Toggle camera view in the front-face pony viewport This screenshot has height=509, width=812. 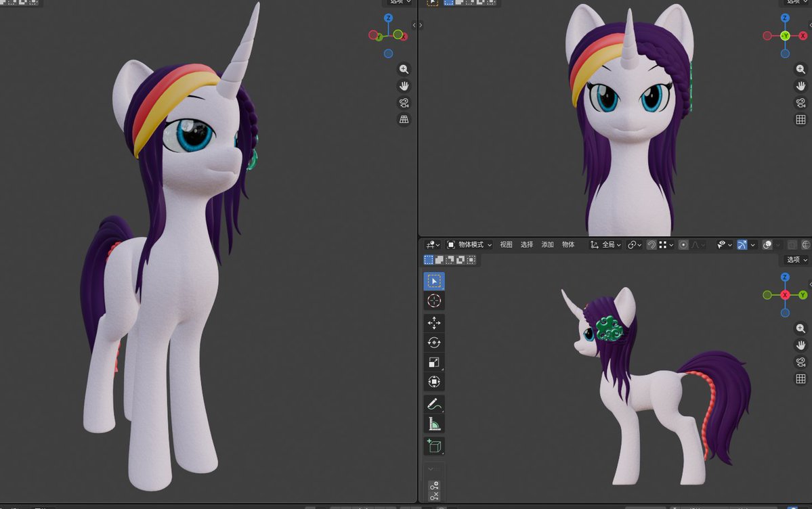[800, 102]
